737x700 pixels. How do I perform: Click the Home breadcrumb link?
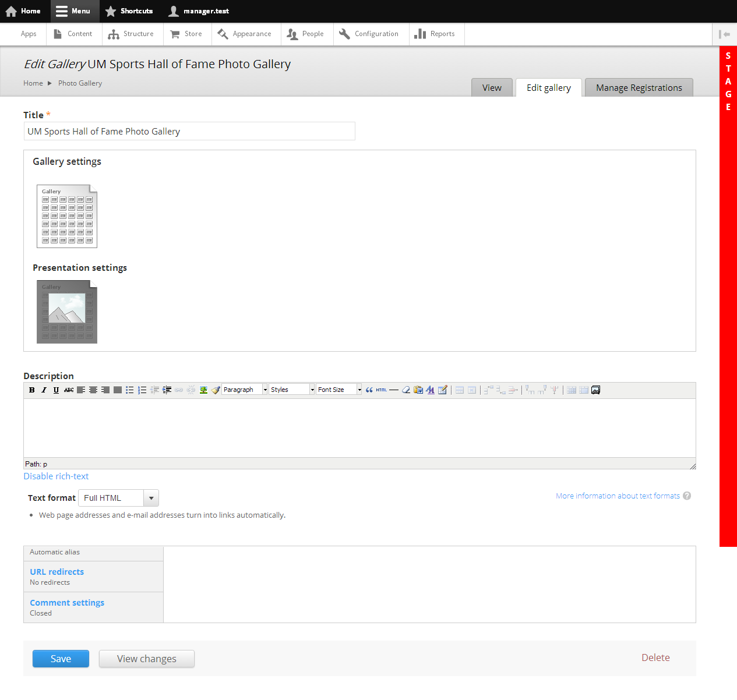click(x=33, y=83)
